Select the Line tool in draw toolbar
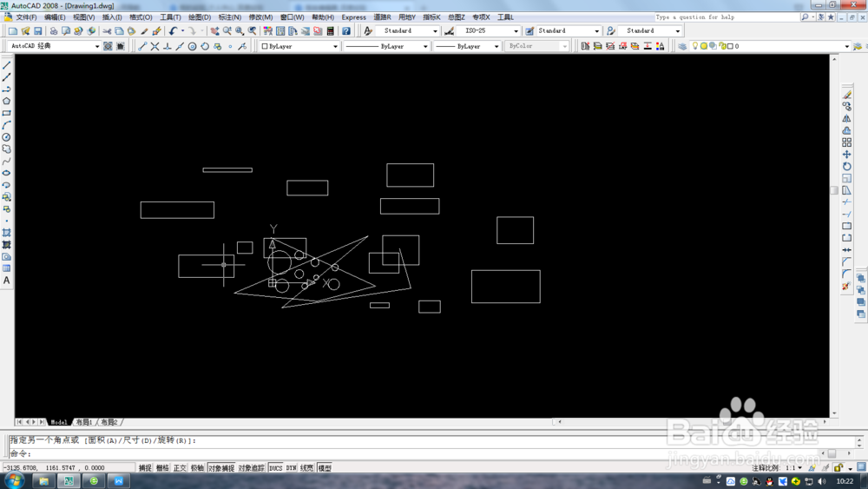Image resolution: width=868 pixels, height=489 pixels. pos(7,65)
